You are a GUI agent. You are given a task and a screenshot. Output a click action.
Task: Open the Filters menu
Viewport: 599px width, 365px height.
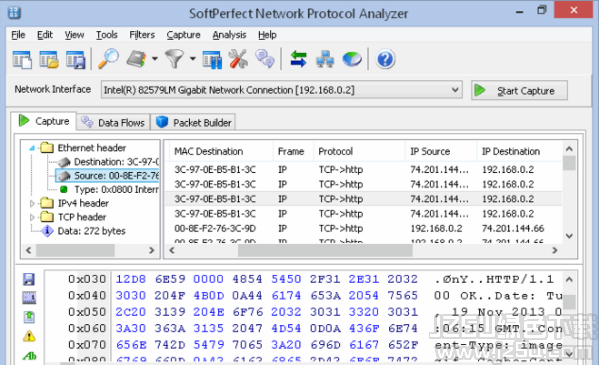pyautogui.click(x=142, y=35)
